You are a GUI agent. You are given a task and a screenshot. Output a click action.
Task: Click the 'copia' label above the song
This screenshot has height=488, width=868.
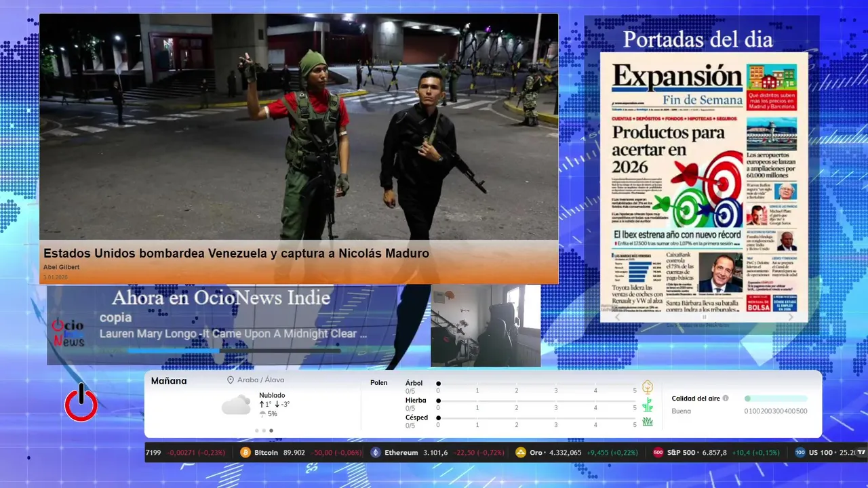115,318
